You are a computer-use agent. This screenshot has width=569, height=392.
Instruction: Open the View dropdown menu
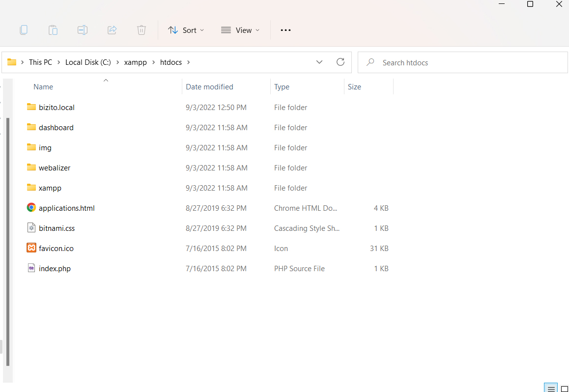(x=240, y=30)
